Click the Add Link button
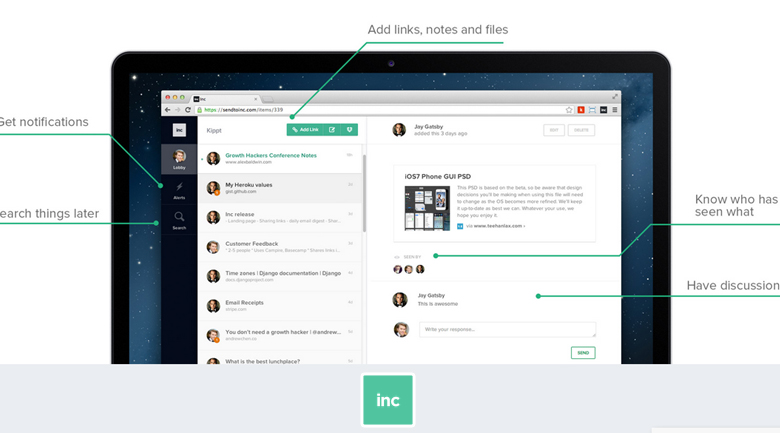 coord(305,130)
